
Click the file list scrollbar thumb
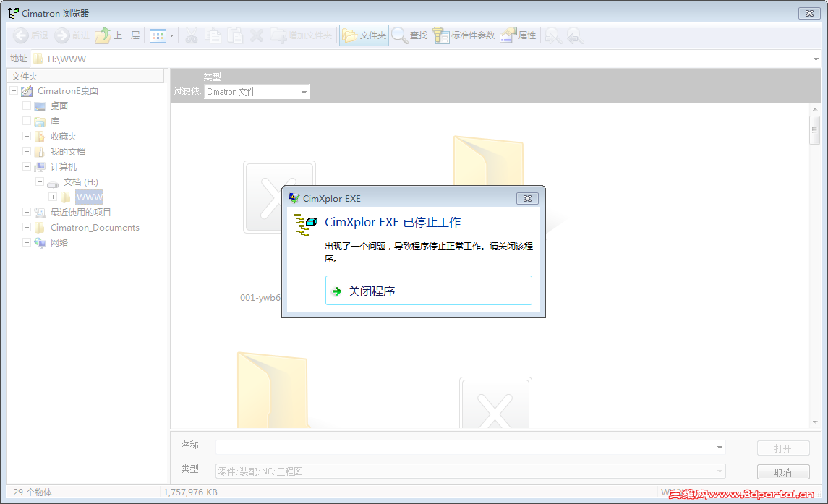pyautogui.click(x=815, y=129)
